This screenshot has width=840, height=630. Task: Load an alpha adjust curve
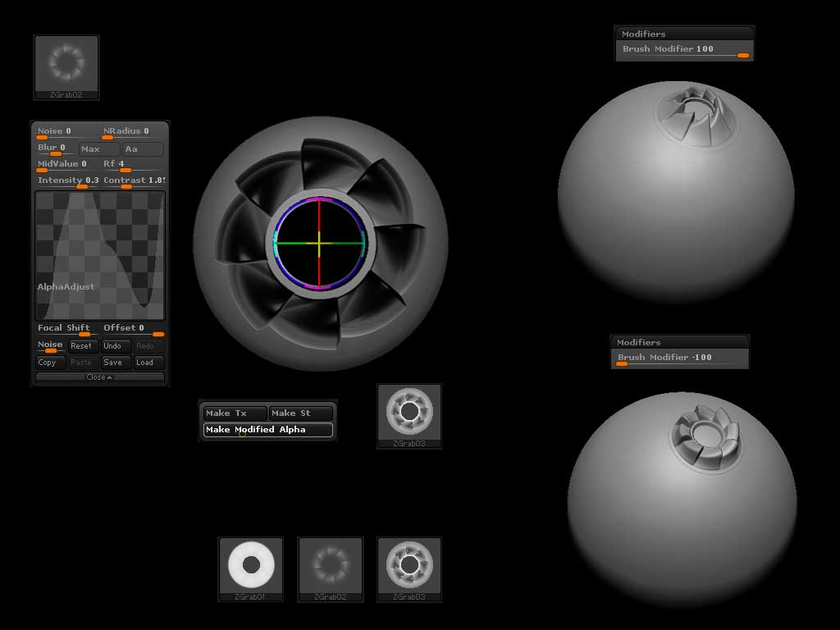[145, 363]
